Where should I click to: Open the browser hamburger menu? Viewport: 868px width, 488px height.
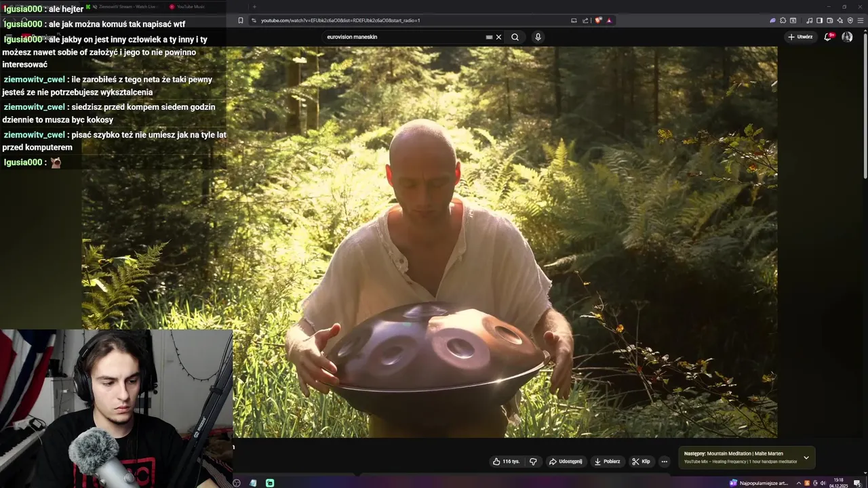tap(861, 20)
